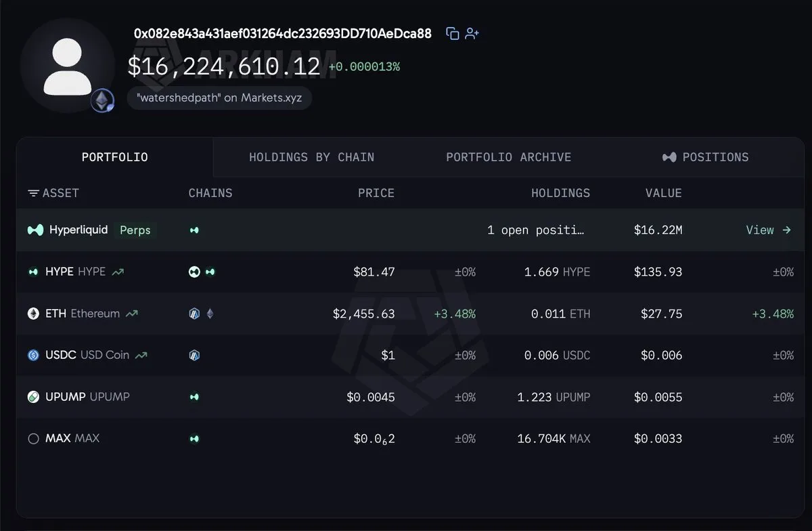Sort by the HOLDINGS column header
This screenshot has height=531, width=812.
[560, 193]
